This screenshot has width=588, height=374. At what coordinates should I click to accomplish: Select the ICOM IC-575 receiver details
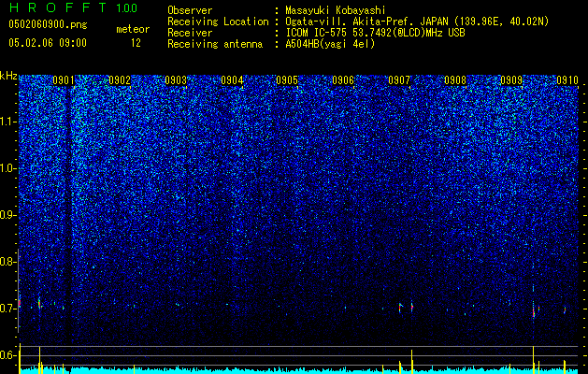(x=375, y=33)
